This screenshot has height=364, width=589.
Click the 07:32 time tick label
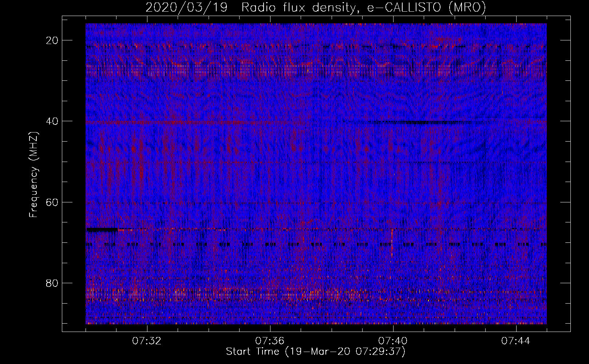click(147, 341)
